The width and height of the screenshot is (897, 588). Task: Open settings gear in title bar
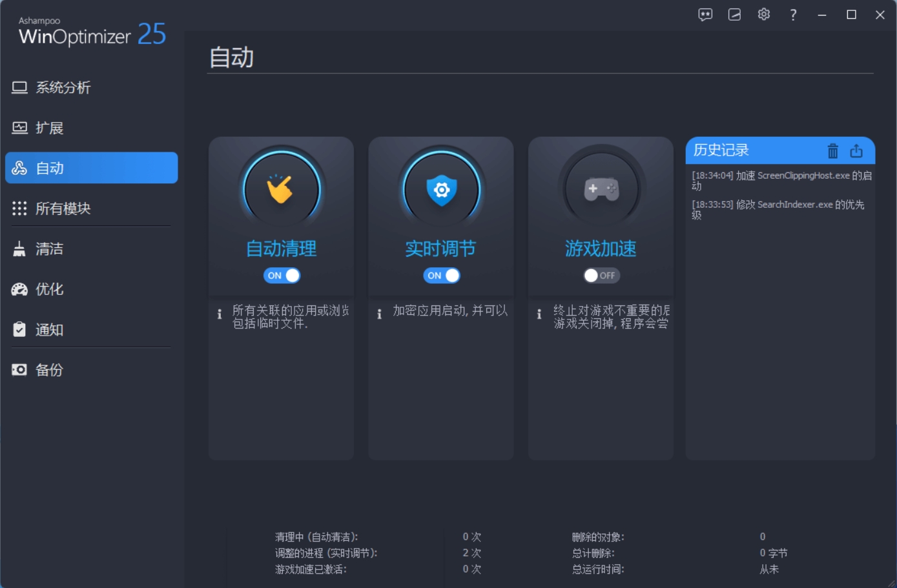[764, 14]
